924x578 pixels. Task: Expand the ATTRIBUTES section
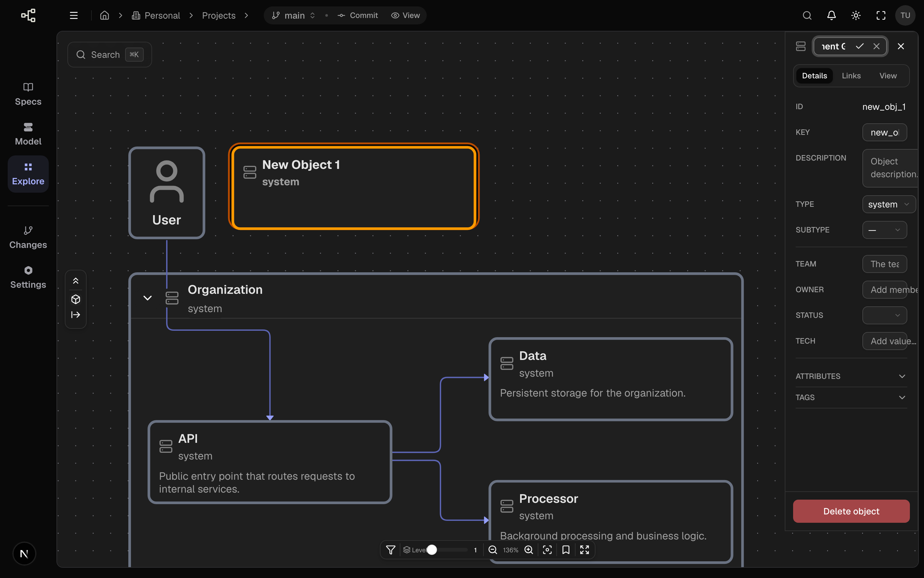coord(851,376)
